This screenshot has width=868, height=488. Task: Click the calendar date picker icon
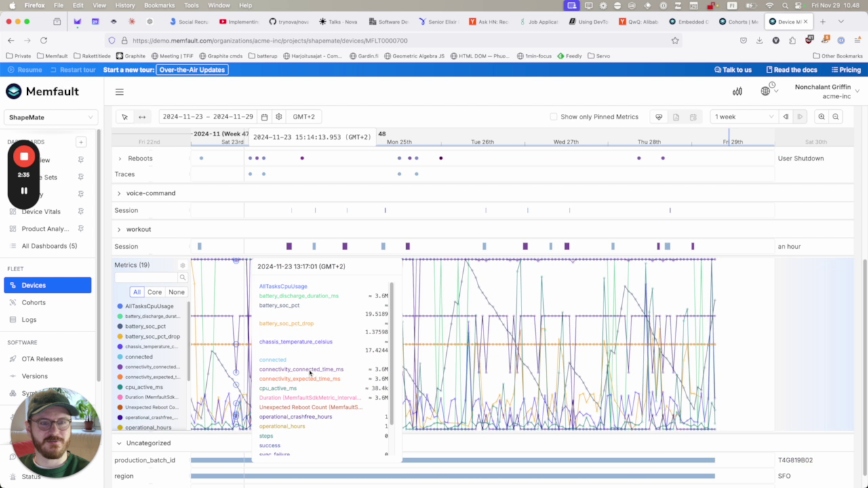point(264,117)
